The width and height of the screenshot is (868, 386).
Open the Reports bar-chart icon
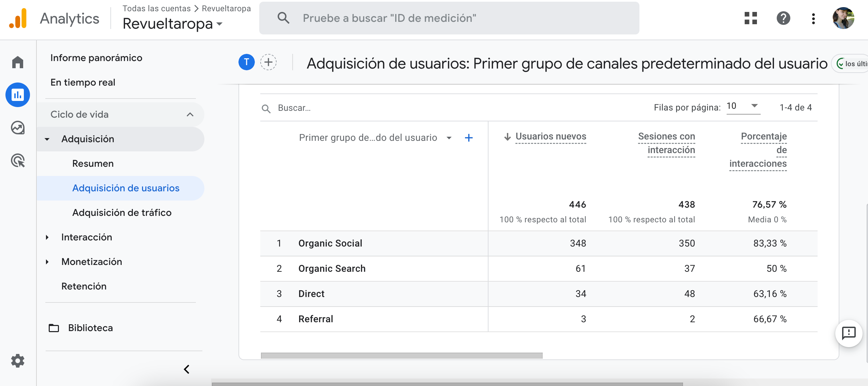pyautogui.click(x=18, y=94)
